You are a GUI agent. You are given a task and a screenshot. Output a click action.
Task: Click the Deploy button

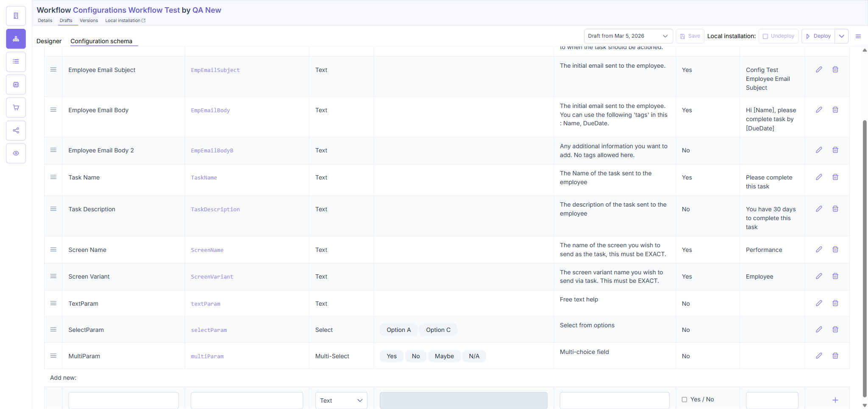(818, 36)
